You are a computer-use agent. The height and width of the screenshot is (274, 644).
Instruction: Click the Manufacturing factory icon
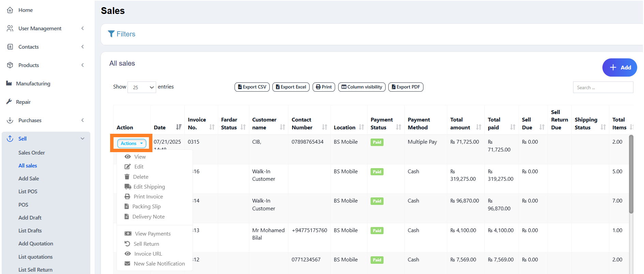(9, 83)
